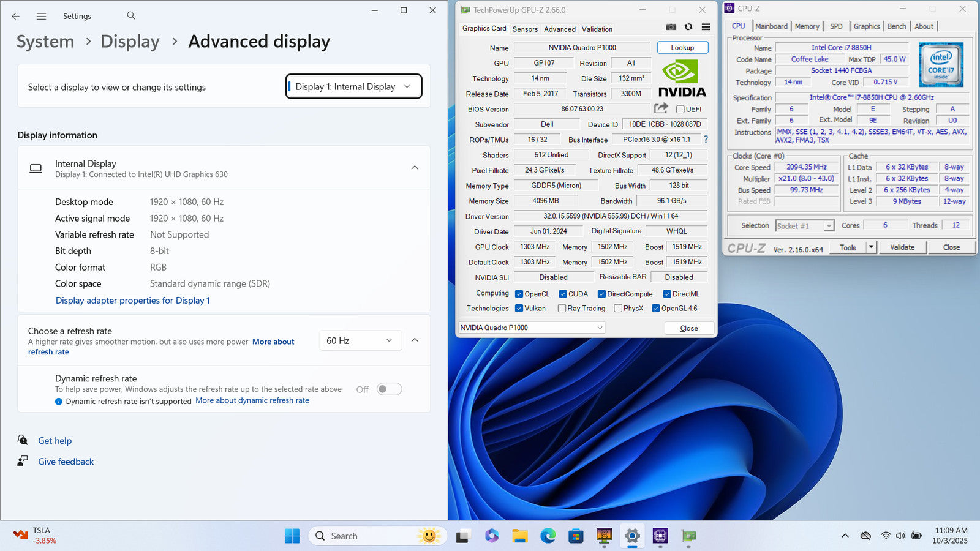Check the UEFI checkbox

(x=680, y=109)
